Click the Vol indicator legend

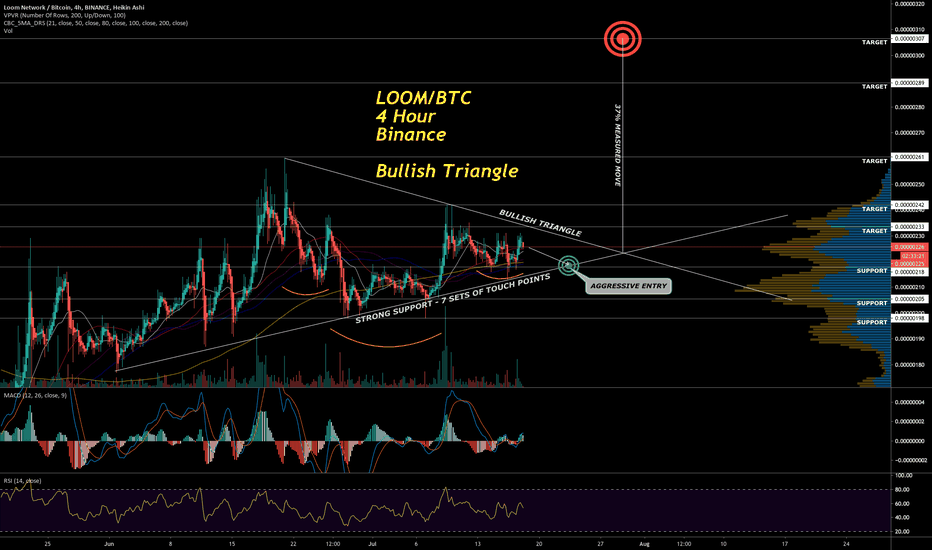(8, 31)
